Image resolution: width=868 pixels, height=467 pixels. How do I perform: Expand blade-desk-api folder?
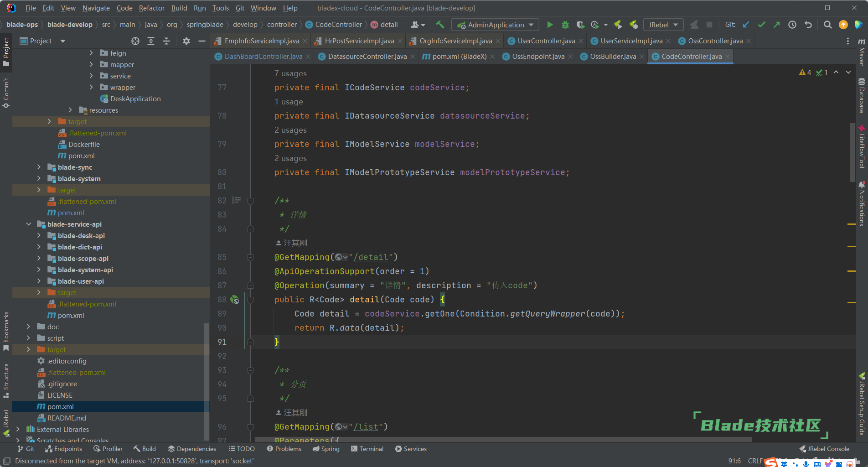tap(39, 236)
